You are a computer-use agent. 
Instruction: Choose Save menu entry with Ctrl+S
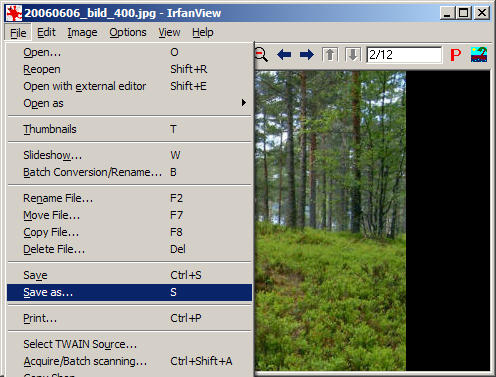tap(129, 275)
